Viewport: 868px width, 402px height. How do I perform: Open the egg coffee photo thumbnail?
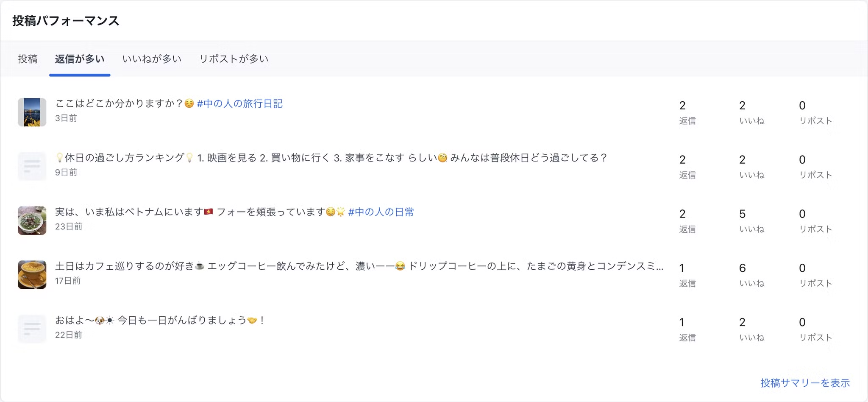tap(32, 275)
